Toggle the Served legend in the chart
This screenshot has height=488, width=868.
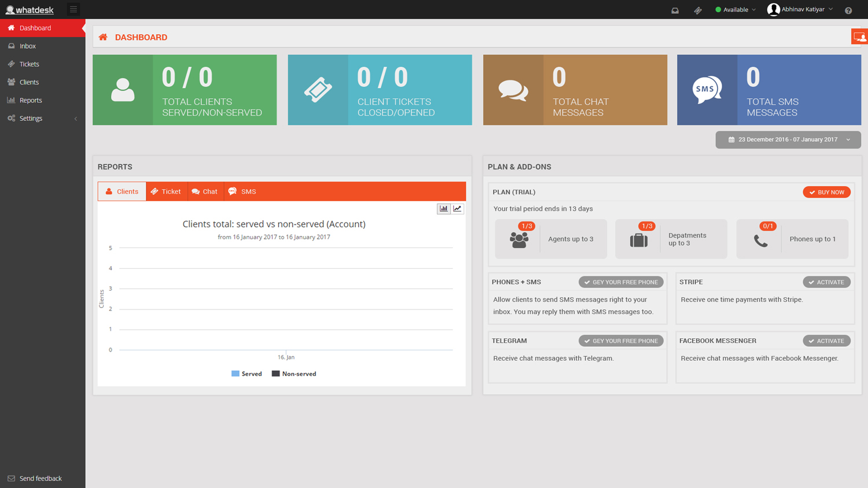coord(247,374)
